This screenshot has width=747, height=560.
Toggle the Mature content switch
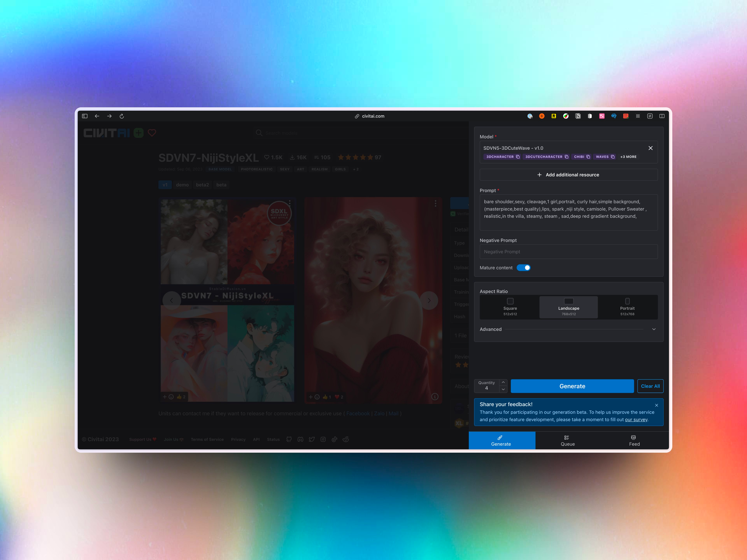pos(524,268)
